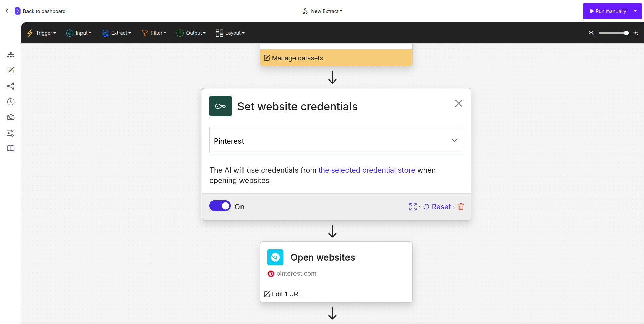Click the selected credential store link
The image size is (644, 324).
point(366,170)
